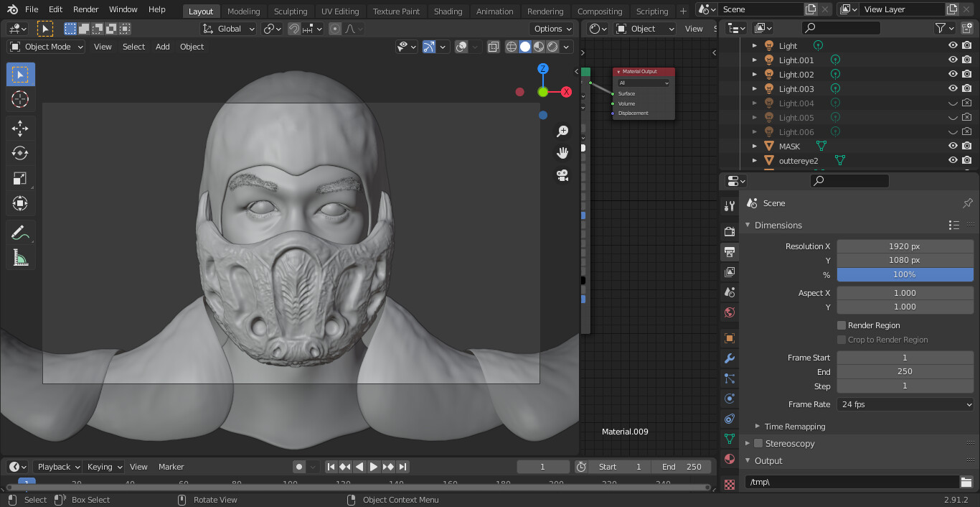Select the Scale tool
Viewport: 980px width, 507px height.
click(x=20, y=178)
